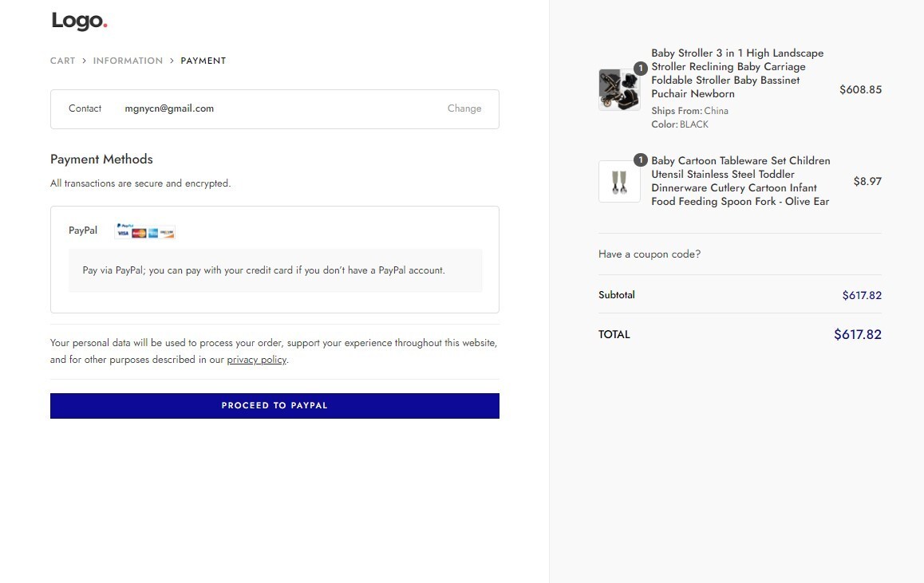Expand the Have a coupon code? section
924x583 pixels.
click(x=650, y=254)
